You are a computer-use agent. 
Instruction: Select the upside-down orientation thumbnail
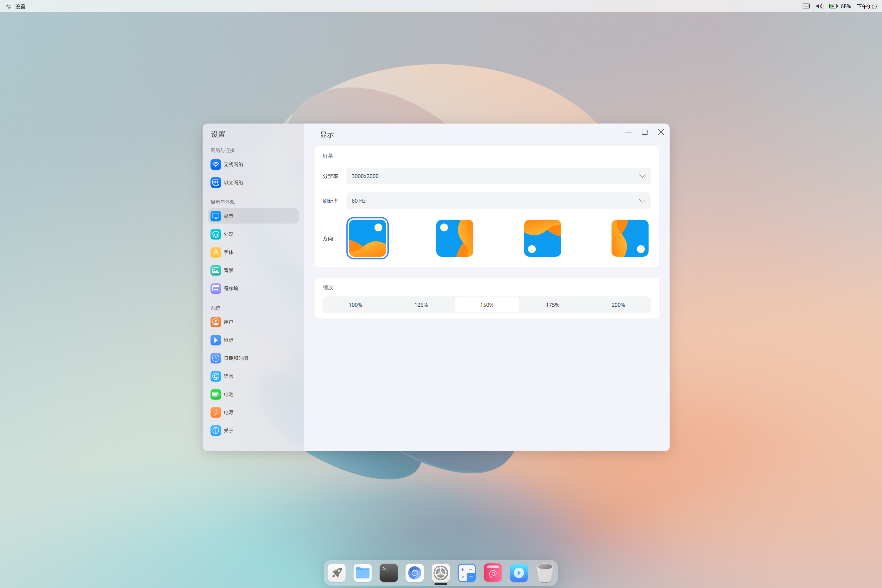click(542, 238)
